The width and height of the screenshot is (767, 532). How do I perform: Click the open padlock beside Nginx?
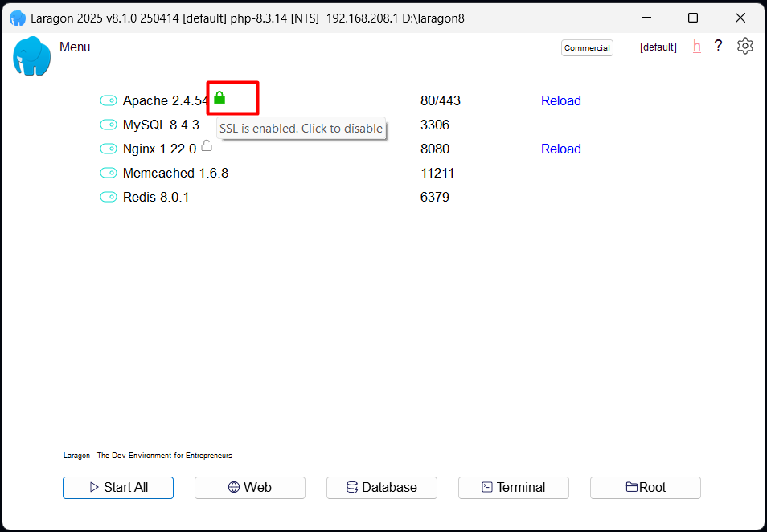point(207,145)
